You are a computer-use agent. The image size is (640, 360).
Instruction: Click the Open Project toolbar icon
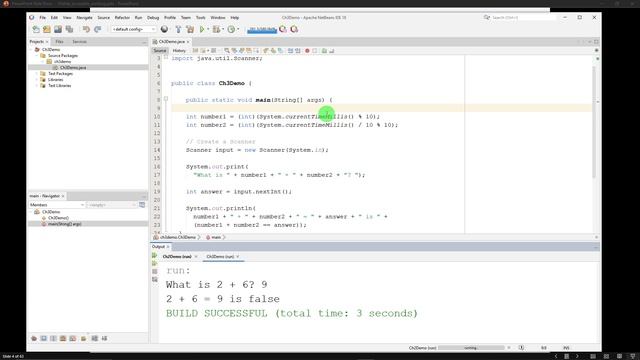click(x=58, y=29)
